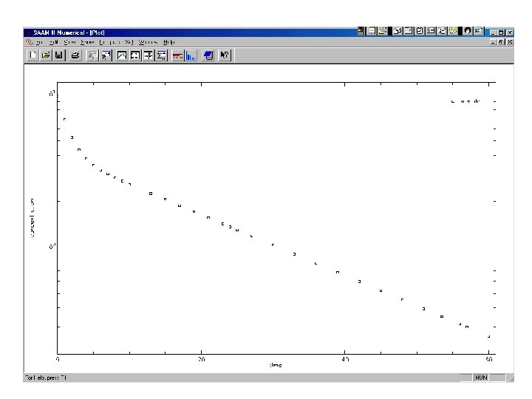Click the clipboard checkmark shortcut icon
The width and height of the screenshot is (532, 399).
point(420,31)
